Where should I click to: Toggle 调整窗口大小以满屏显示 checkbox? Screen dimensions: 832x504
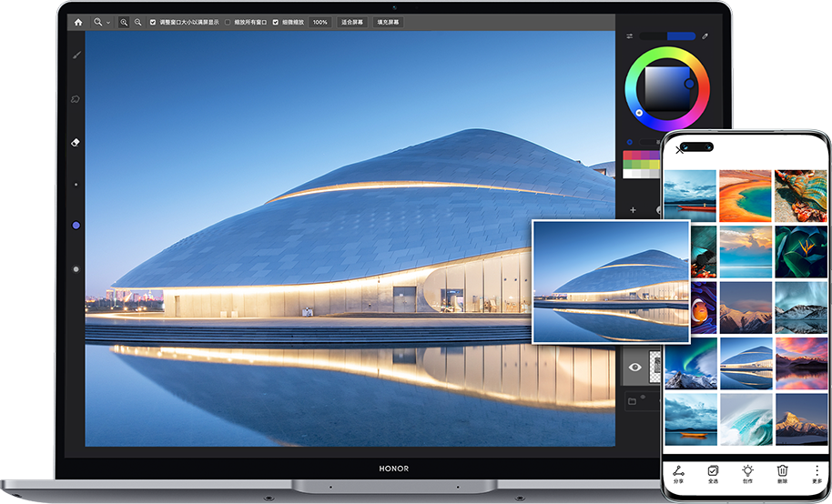click(153, 22)
